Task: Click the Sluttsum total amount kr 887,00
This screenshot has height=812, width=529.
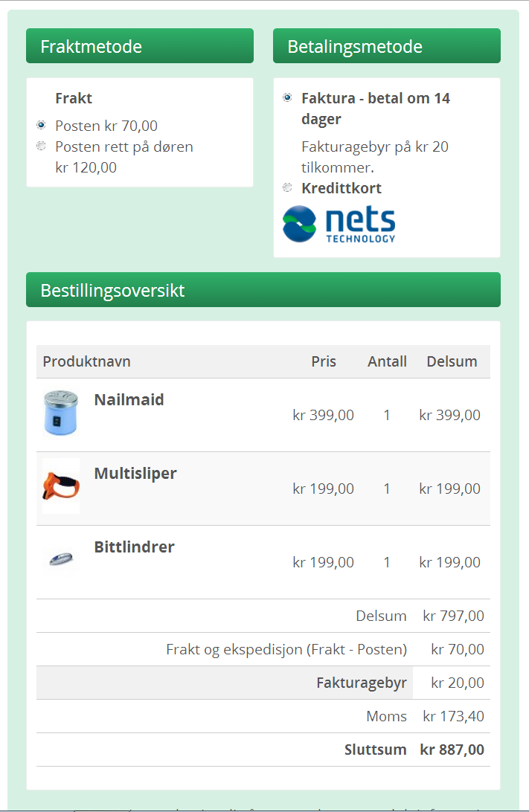Action: (452, 750)
